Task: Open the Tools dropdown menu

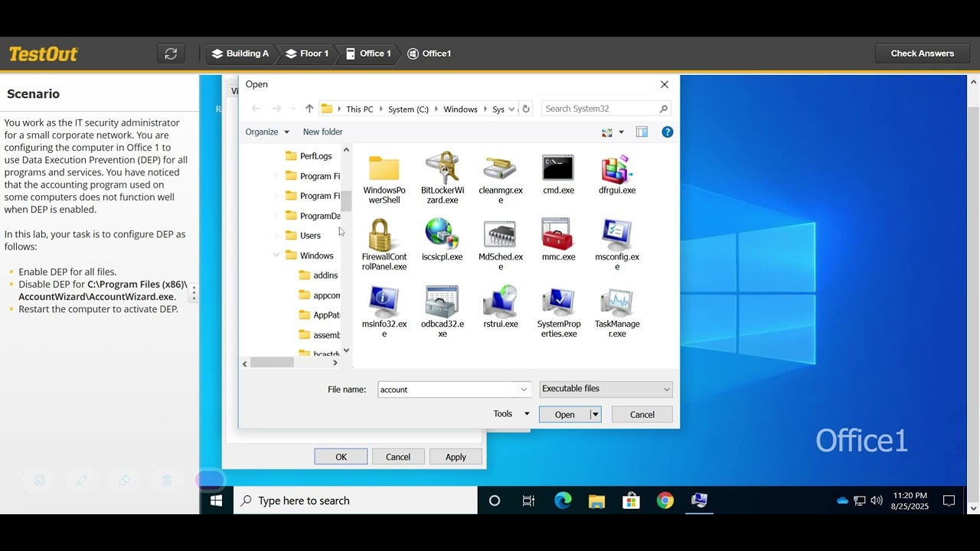Action: 511,414
